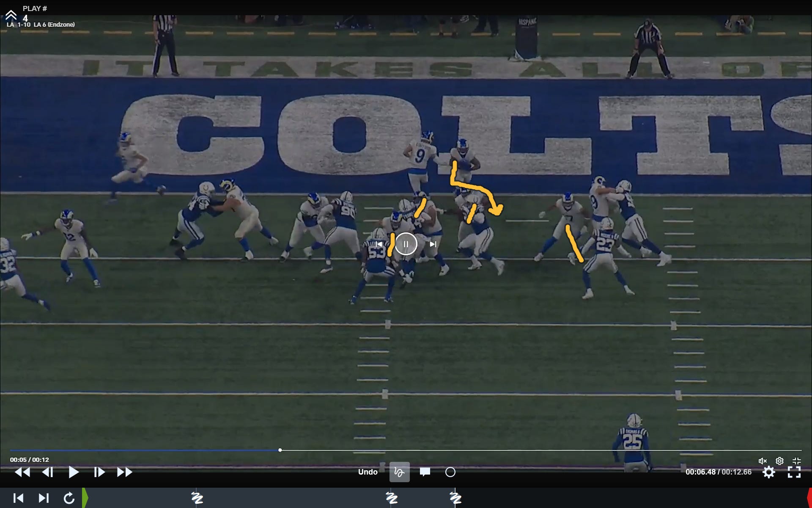This screenshot has width=812, height=508.
Task: Click the overlay skip-next button beside pause
Action: 433,244
